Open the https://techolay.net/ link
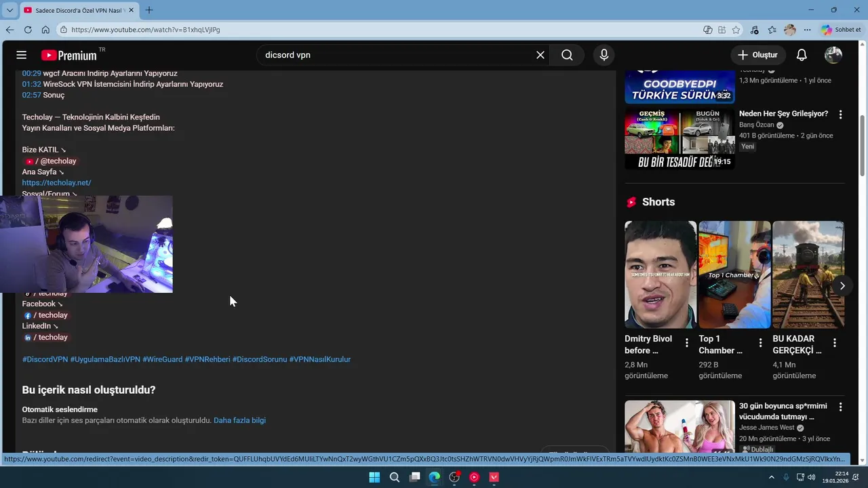The image size is (868, 488). click(x=56, y=183)
